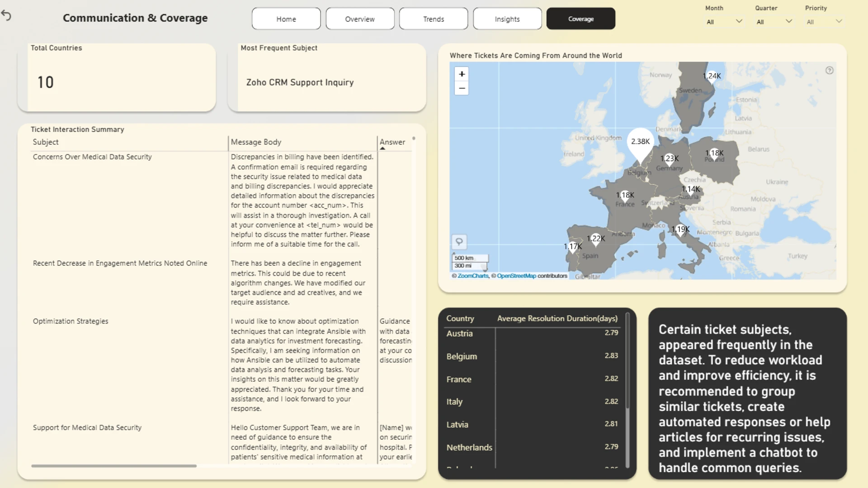Image resolution: width=868 pixels, height=488 pixels.
Task: Select the 1.18K Poland map marker
Action: 714,153
